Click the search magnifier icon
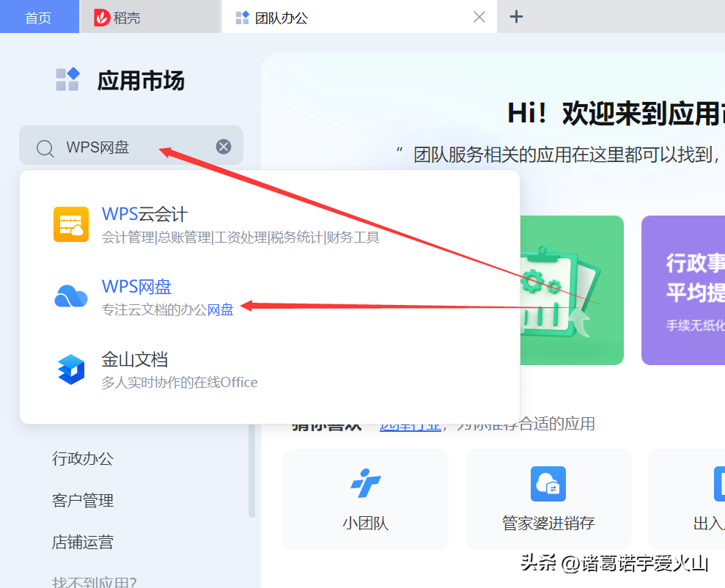Screen dimensions: 725x588 [45, 148]
